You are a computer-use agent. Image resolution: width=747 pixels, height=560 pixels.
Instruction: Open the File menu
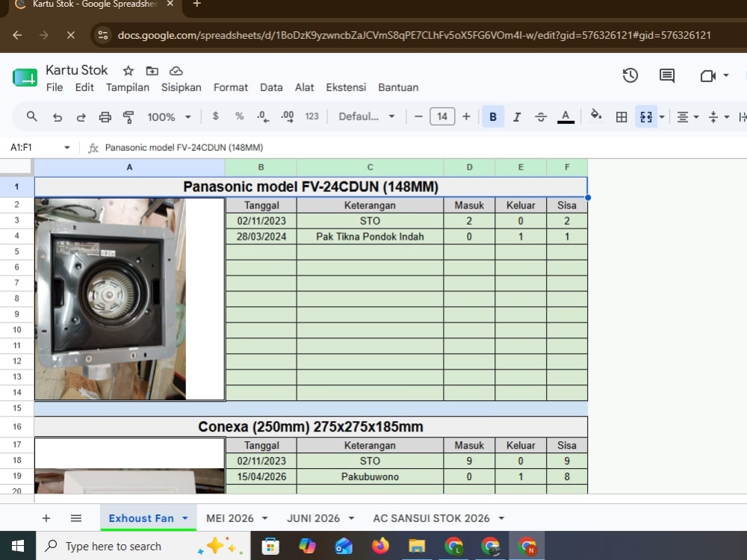55,87
